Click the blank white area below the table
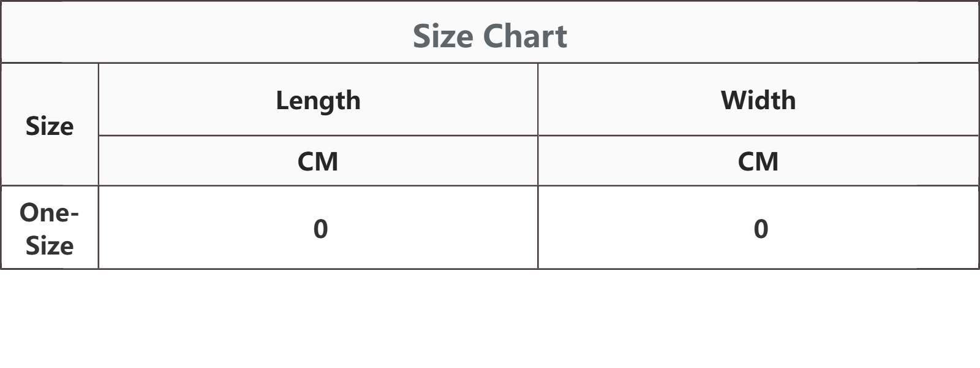Image resolution: width=980 pixels, height=368 pixels. [490, 319]
